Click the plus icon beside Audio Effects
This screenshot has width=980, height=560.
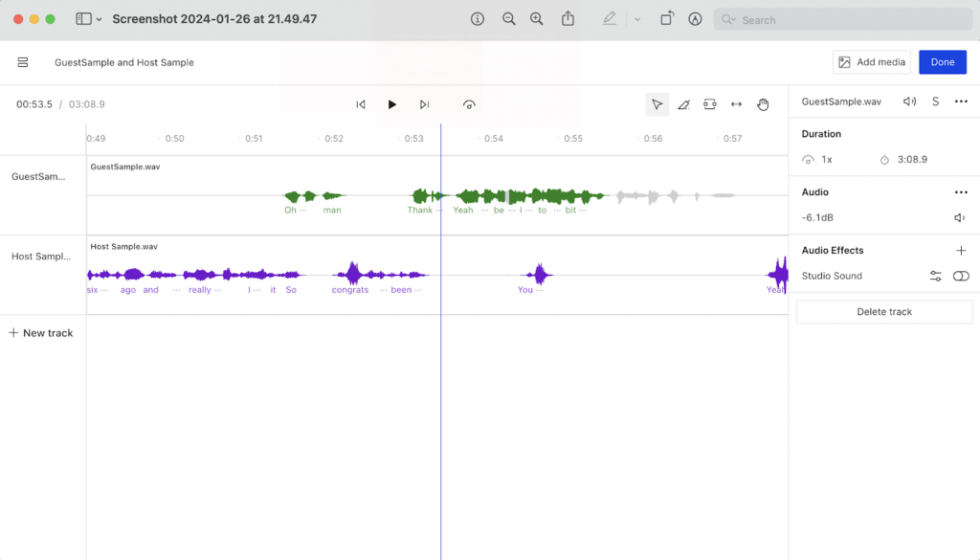[961, 251]
